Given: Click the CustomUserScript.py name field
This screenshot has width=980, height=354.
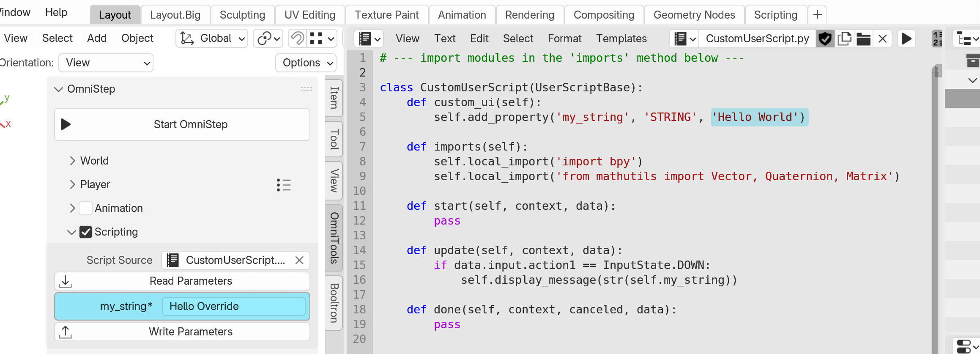Looking at the screenshot, I should [757, 39].
